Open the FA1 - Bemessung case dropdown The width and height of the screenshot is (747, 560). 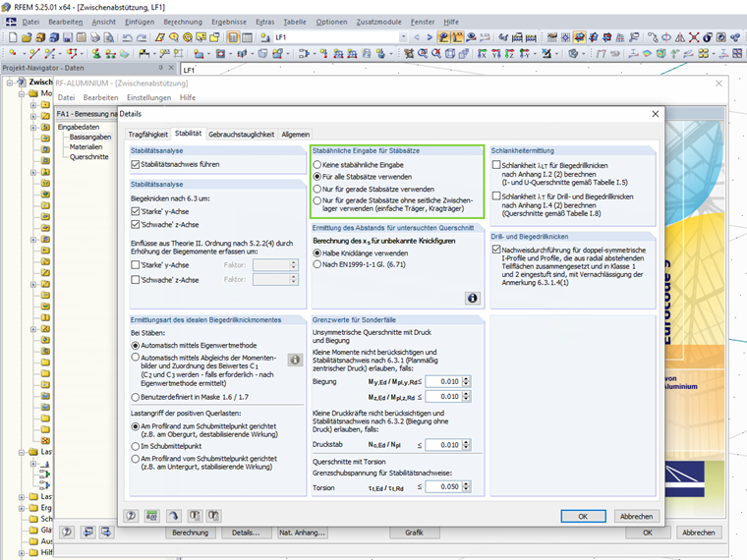coord(86,114)
